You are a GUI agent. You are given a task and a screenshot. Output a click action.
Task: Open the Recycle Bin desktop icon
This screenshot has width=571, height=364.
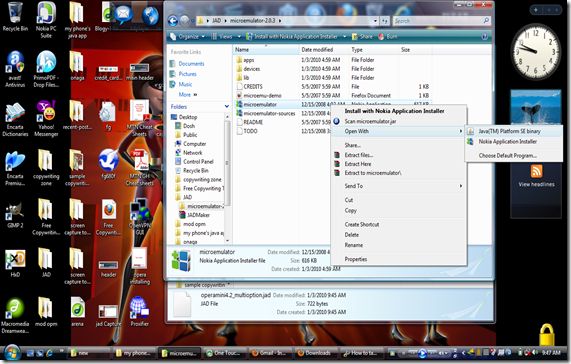coord(15,17)
